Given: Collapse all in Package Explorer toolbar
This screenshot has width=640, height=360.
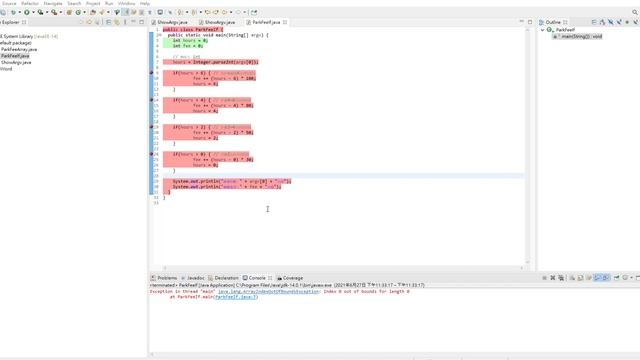Looking at the screenshot, I should [x=108, y=22].
